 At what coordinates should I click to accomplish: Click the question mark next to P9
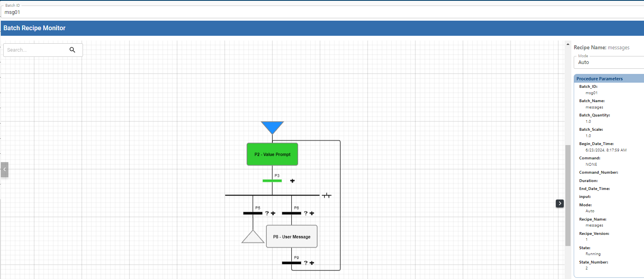click(306, 263)
